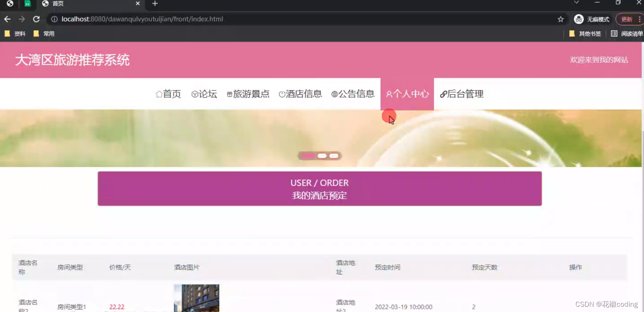Click the browser forward arrow
This screenshot has height=312, width=644.
pyautogui.click(x=22, y=19)
